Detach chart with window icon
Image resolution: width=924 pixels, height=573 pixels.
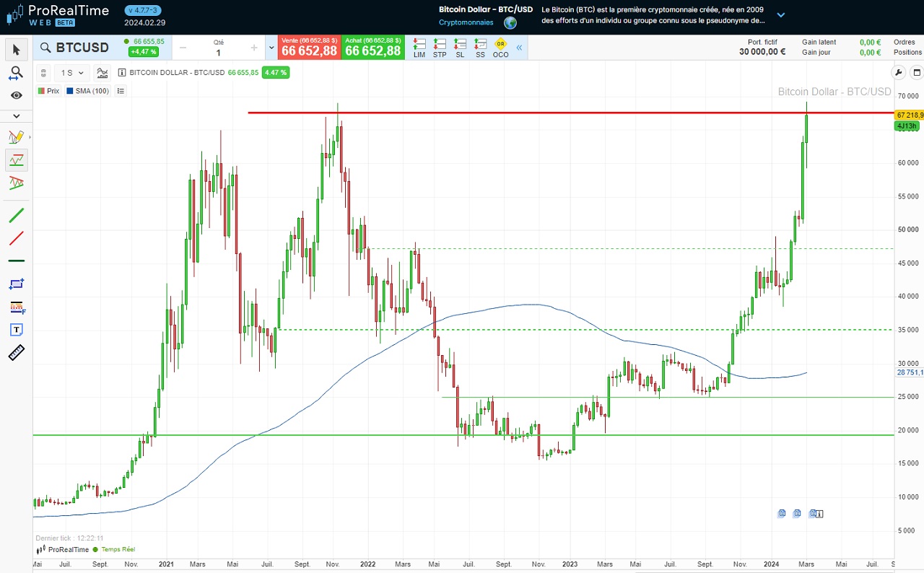pos(916,72)
